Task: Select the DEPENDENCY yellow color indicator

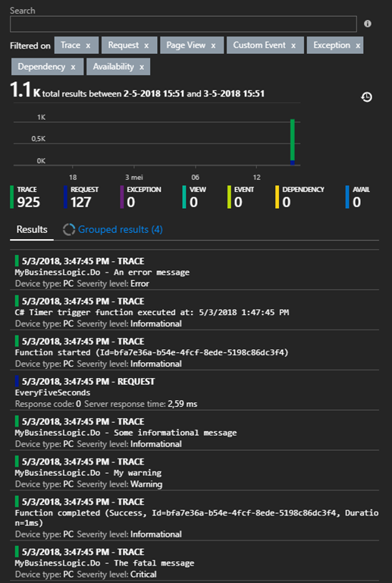Action: tap(277, 197)
